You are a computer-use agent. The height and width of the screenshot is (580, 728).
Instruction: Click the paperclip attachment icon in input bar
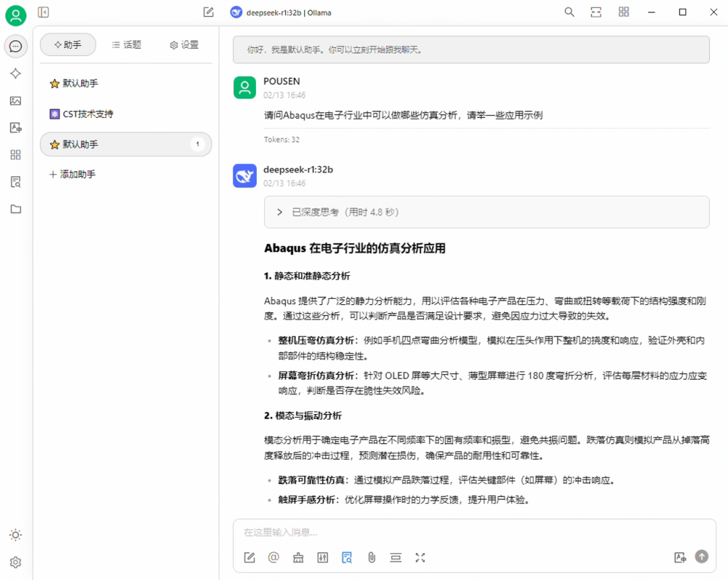pos(371,557)
